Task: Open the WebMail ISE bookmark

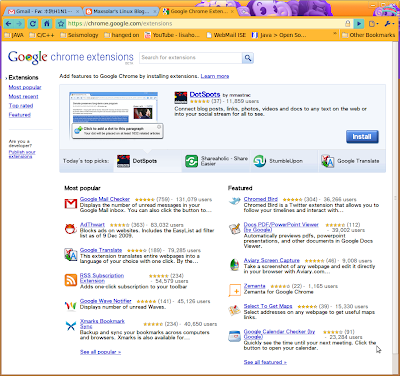Action: tap(226, 35)
